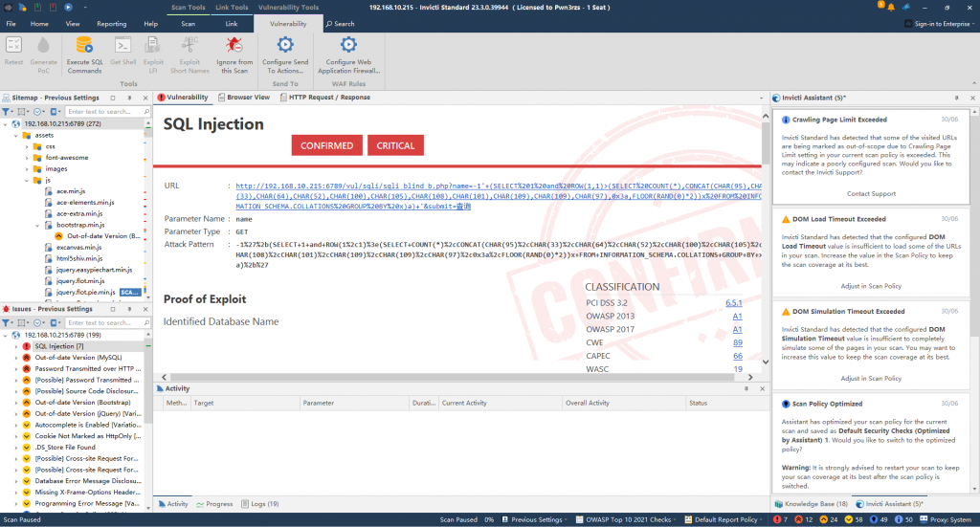Expand the images folder

(27, 169)
